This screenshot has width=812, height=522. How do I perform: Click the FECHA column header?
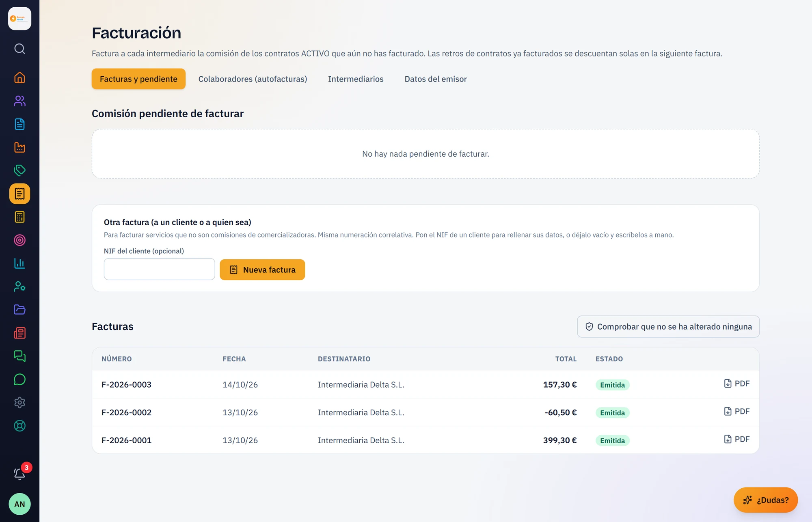(234, 359)
